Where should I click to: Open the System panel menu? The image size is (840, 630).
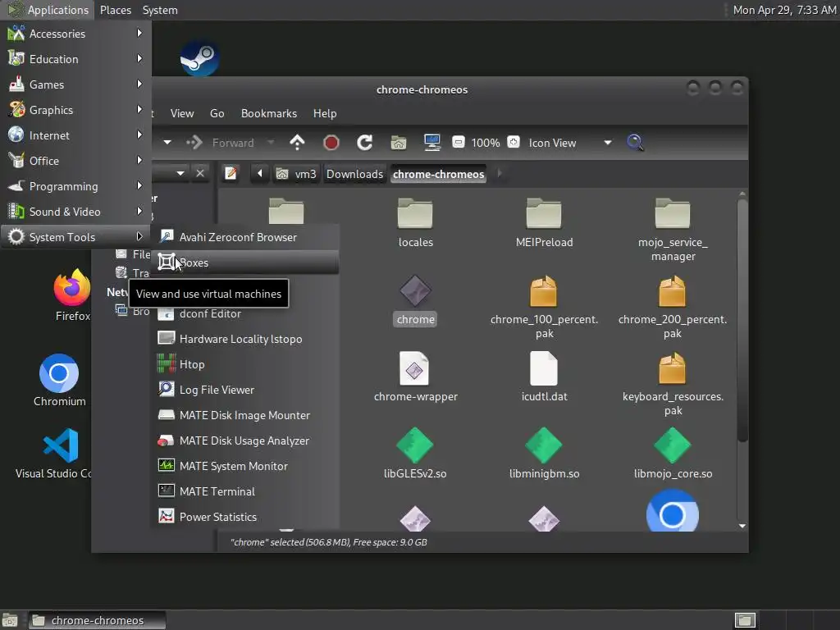(160, 10)
